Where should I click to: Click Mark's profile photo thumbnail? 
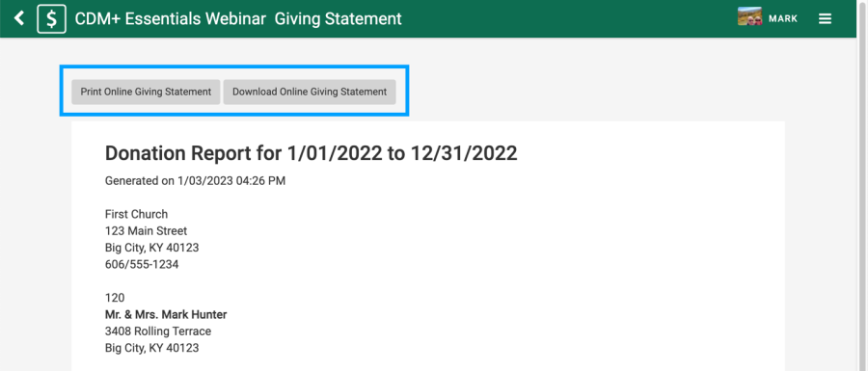[749, 16]
